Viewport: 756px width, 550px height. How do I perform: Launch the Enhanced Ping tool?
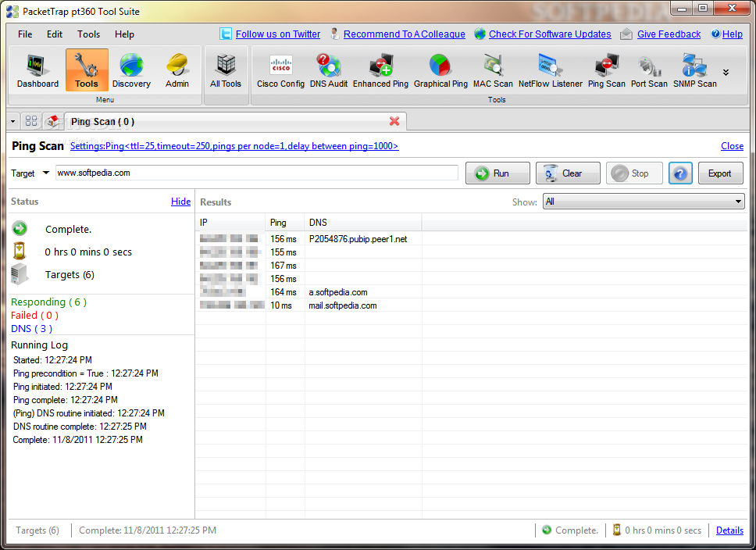tap(380, 71)
